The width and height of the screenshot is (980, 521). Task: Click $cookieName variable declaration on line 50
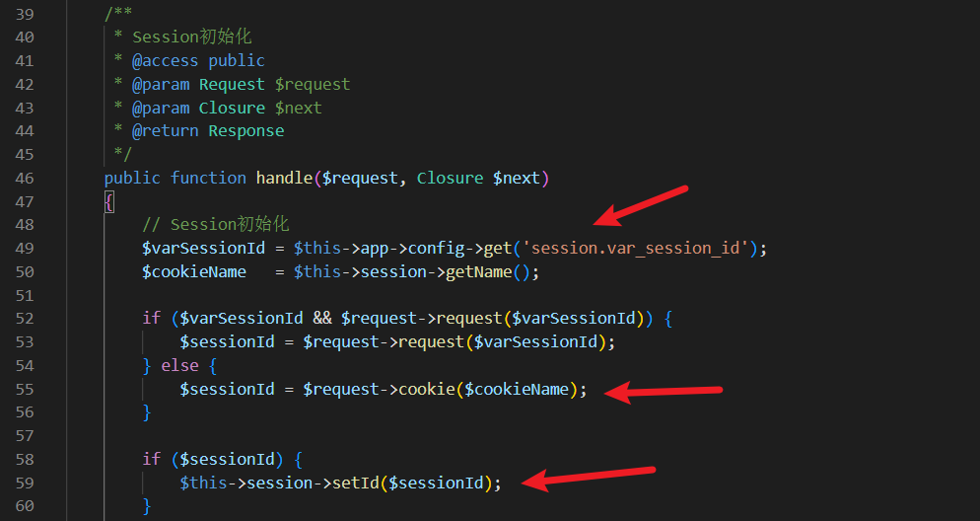click(194, 272)
